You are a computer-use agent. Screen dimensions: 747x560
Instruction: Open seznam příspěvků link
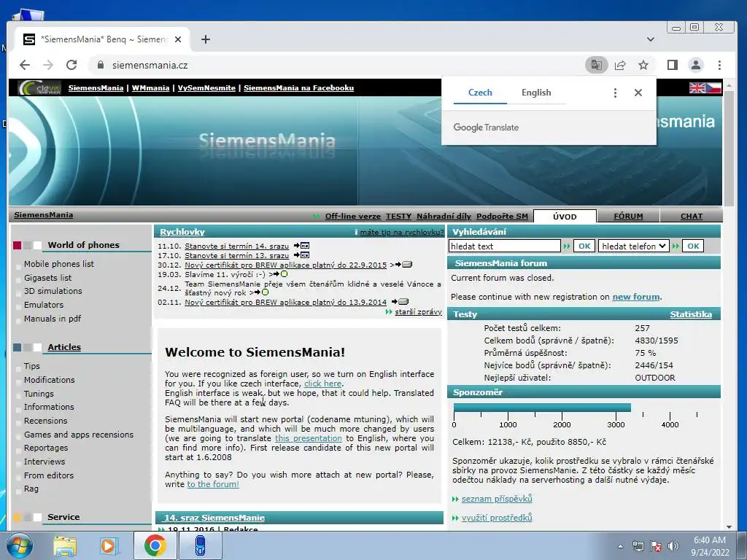pos(497,499)
